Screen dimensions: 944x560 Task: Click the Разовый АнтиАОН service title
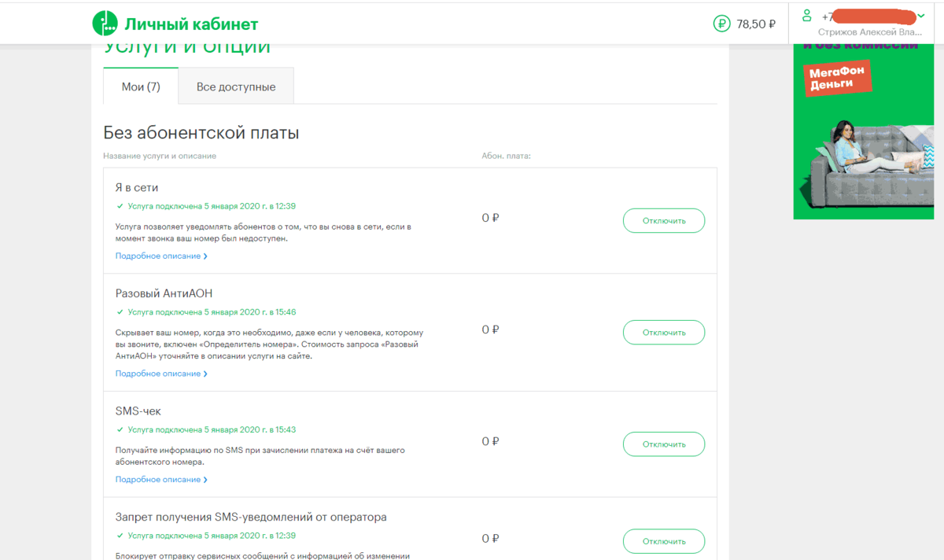164,293
